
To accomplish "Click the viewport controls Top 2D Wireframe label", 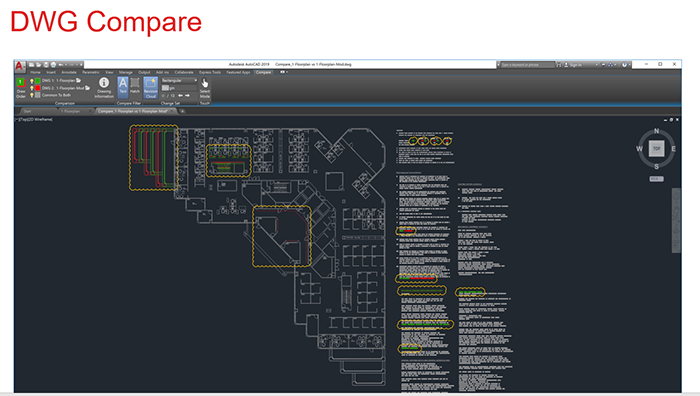I will [34, 119].
